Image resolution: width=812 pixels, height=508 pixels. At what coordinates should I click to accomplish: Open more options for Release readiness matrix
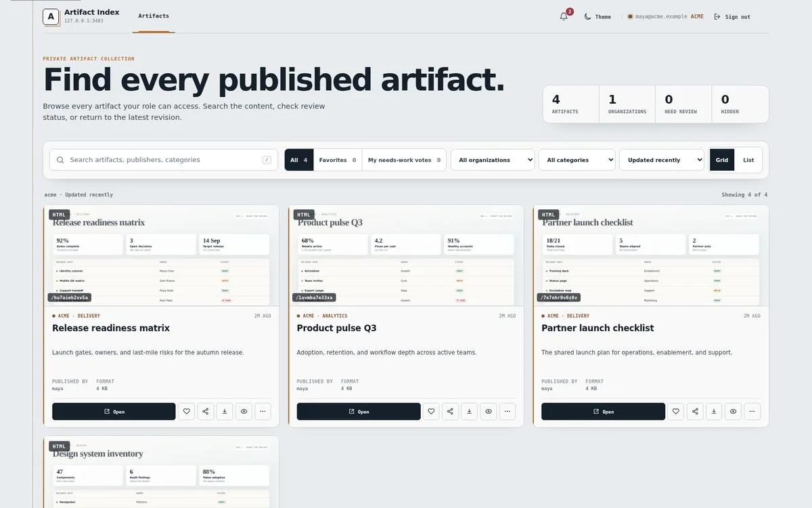point(263,411)
